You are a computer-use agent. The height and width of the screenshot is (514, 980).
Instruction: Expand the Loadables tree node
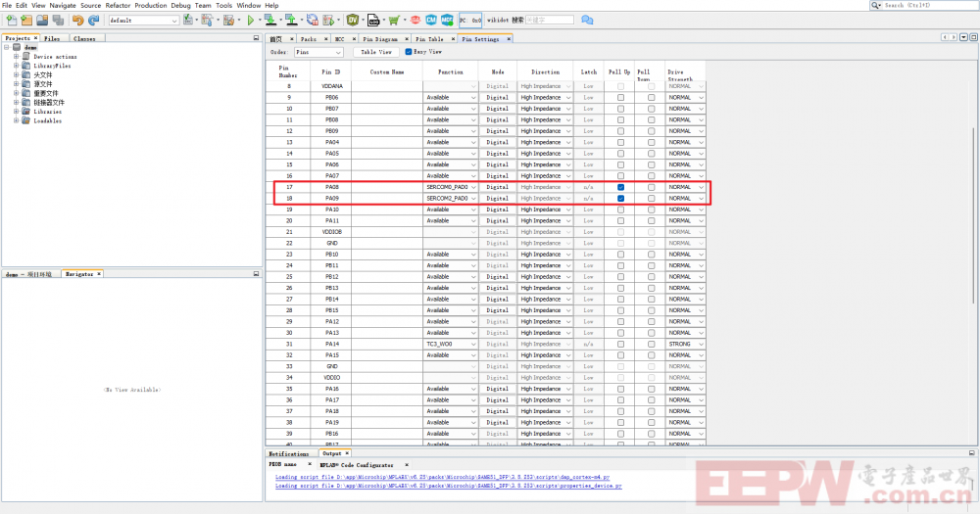click(17, 120)
